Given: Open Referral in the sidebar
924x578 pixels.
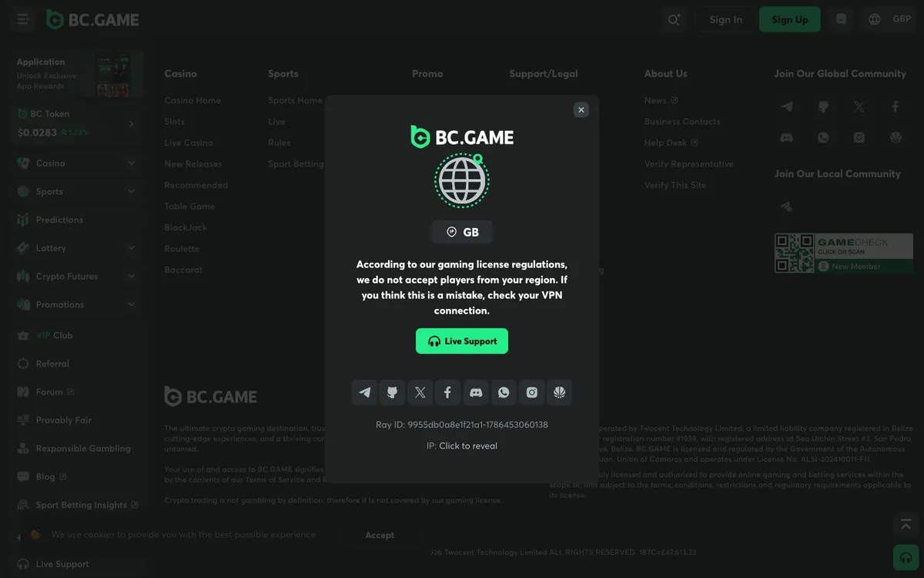Looking at the screenshot, I should 78,364.
